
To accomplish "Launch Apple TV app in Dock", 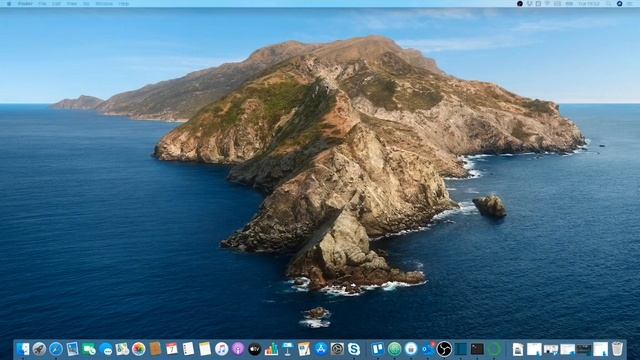I will point(254,349).
